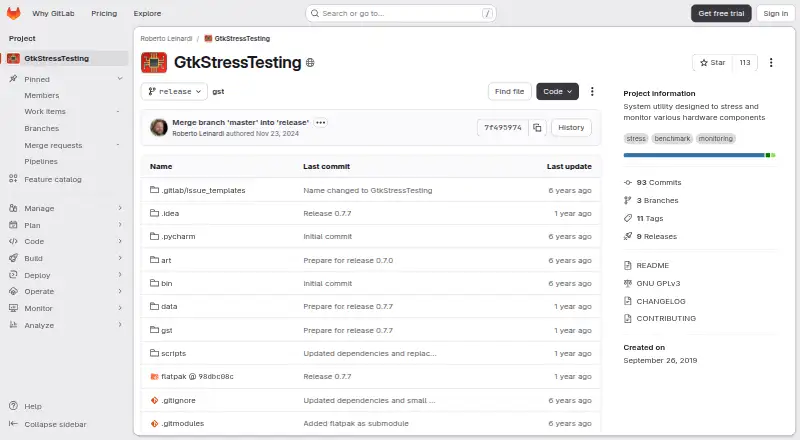Open Merge requests in the sidebar
The width and height of the screenshot is (800, 440).
pyautogui.click(x=53, y=145)
